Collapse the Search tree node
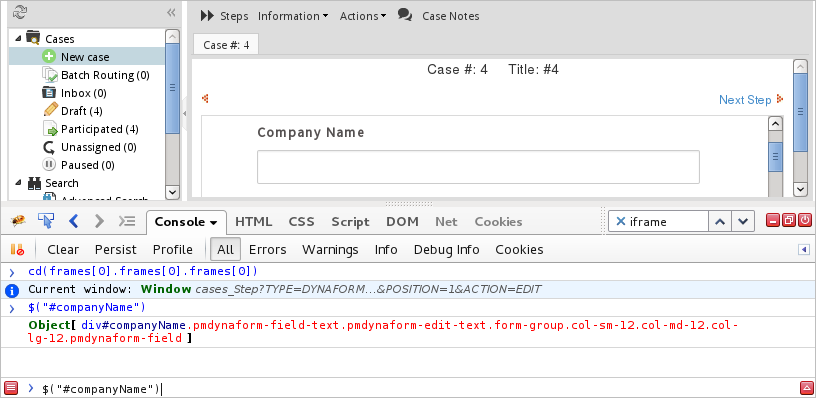816x398 pixels. [x=18, y=183]
